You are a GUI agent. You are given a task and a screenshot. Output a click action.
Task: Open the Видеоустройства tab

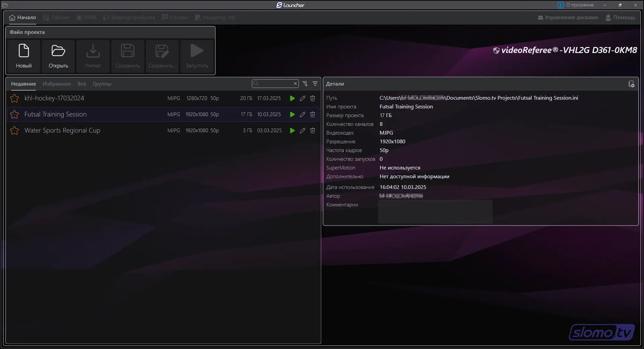(x=129, y=17)
